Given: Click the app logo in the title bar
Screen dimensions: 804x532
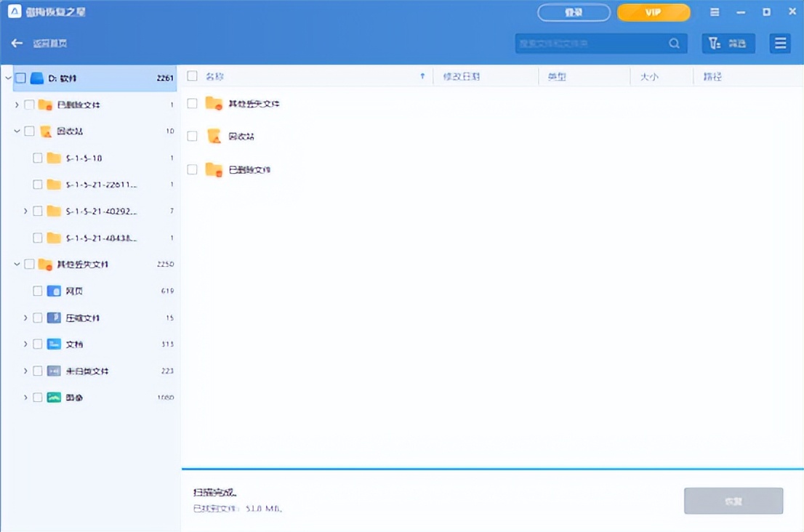Looking at the screenshot, I should pyautogui.click(x=13, y=11).
